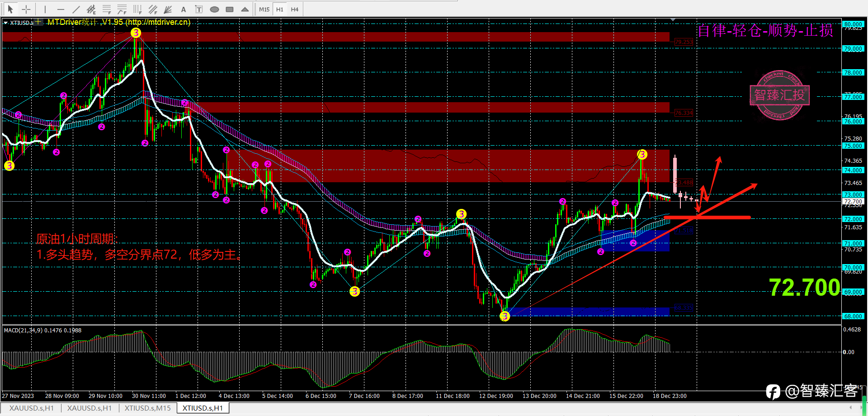Select the Rectangle shape tool
868x416 pixels.
[230, 9]
